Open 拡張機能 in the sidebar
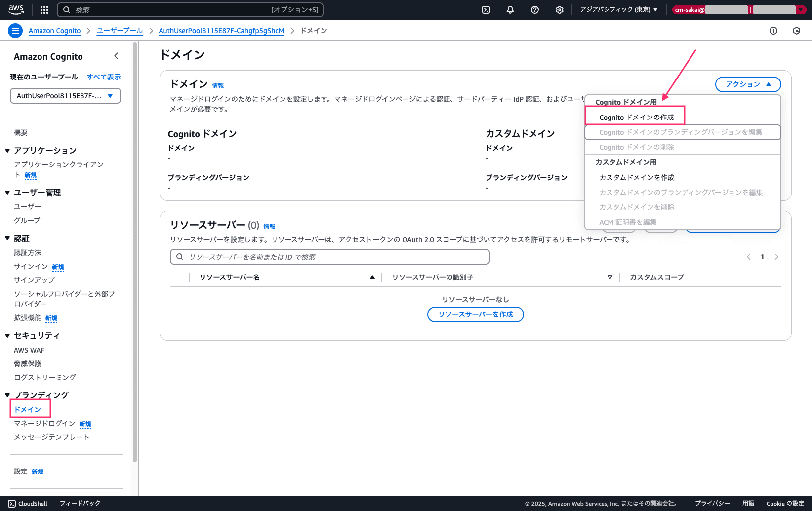The width and height of the screenshot is (812, 511). (28, 318)
